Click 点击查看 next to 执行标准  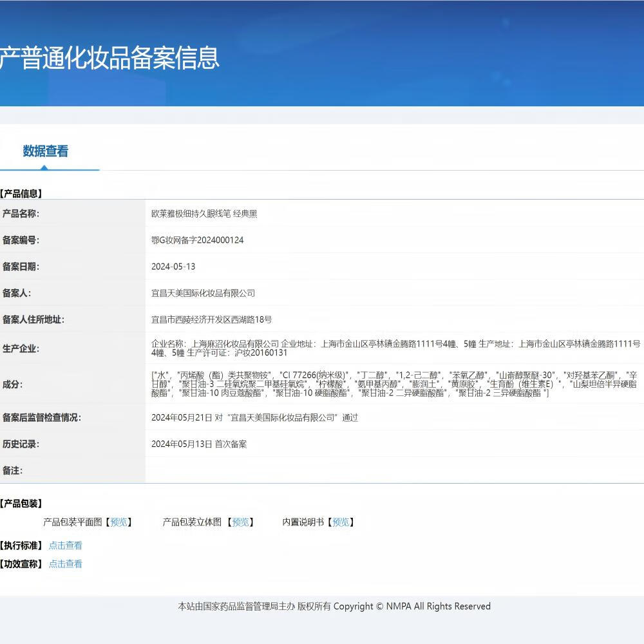tap(65, 545)
